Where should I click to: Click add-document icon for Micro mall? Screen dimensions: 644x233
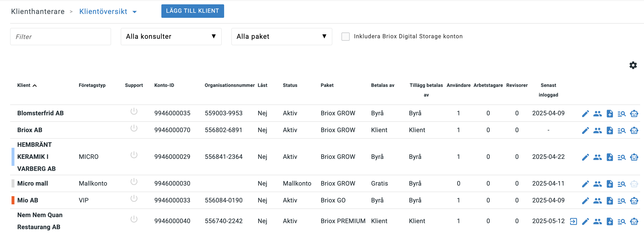click(610, 184)
